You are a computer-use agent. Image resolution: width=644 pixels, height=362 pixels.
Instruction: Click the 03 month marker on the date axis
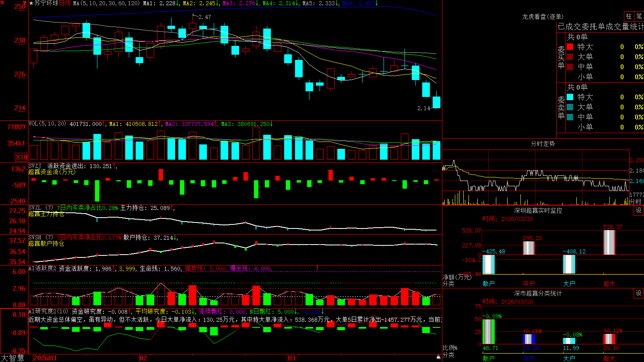click(x=292, y=358)
